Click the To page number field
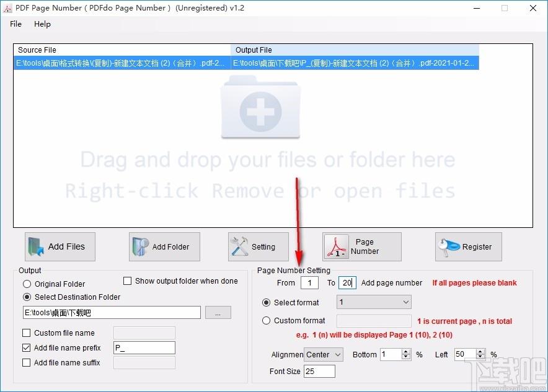Image resolution: width=548 pixels, height=392 pixels. pos(347,283)
